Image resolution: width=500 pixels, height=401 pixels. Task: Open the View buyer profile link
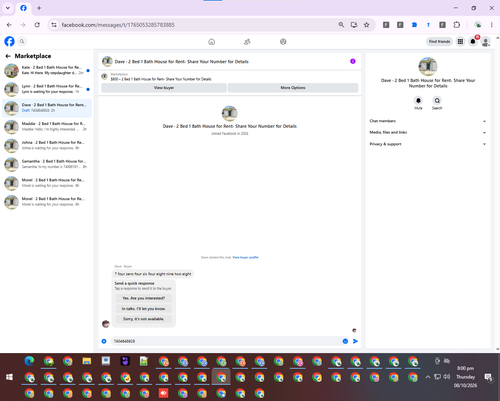coord(245,257)
